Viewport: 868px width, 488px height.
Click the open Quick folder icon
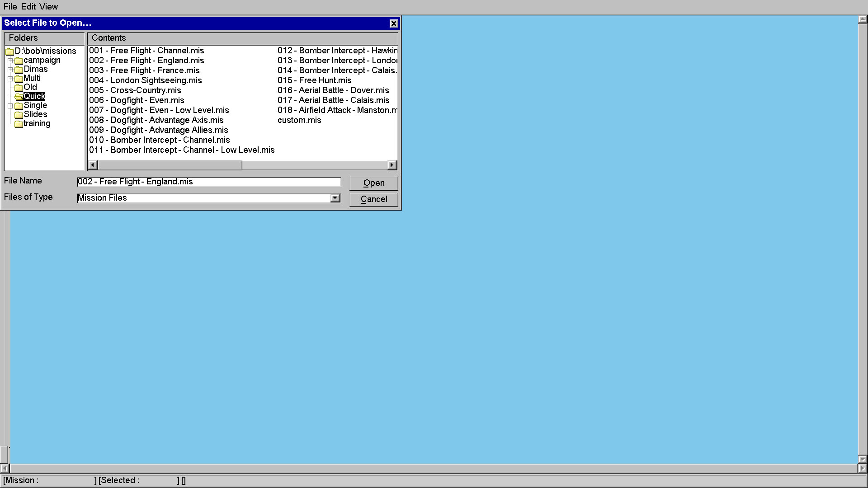19,97
